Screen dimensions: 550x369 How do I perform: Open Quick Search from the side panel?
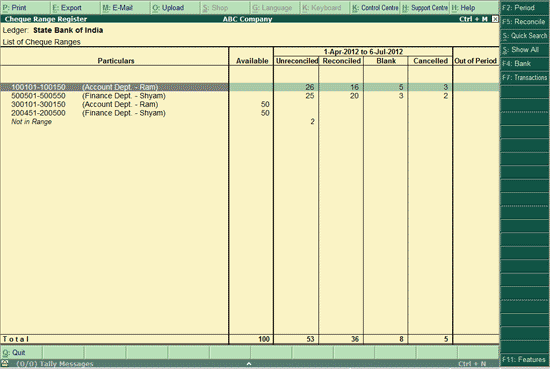pyautogui.click(x=524, y=35)
